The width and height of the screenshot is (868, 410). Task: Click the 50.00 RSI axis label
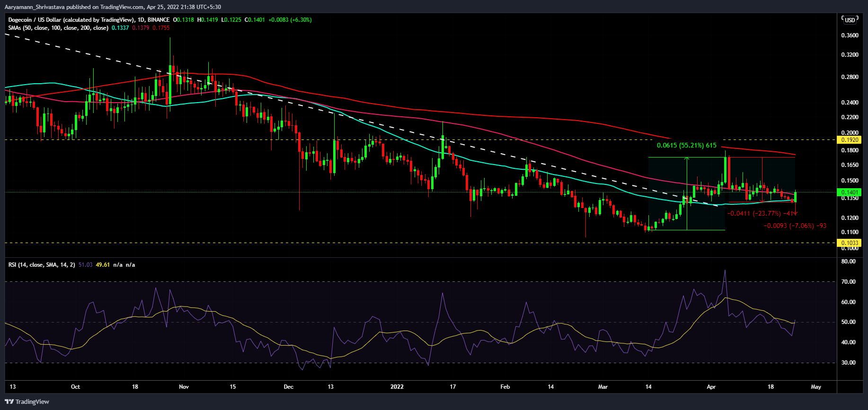(849, 322)
